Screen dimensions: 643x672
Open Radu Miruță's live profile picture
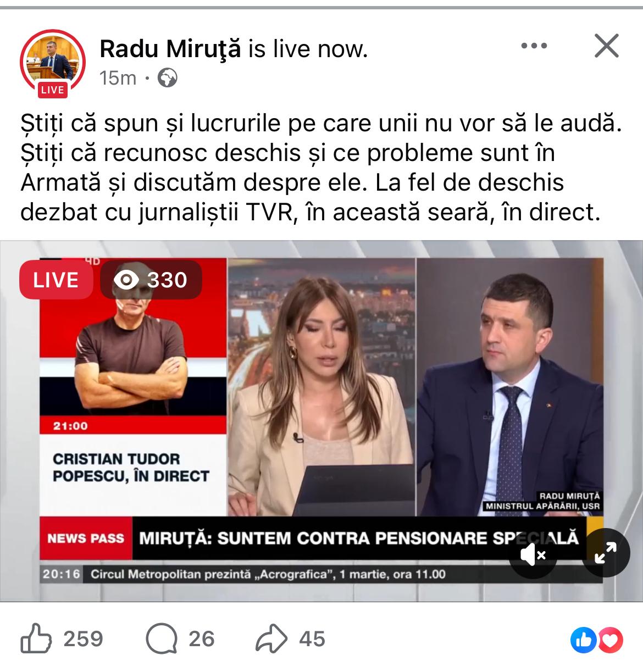coord(53,61)
